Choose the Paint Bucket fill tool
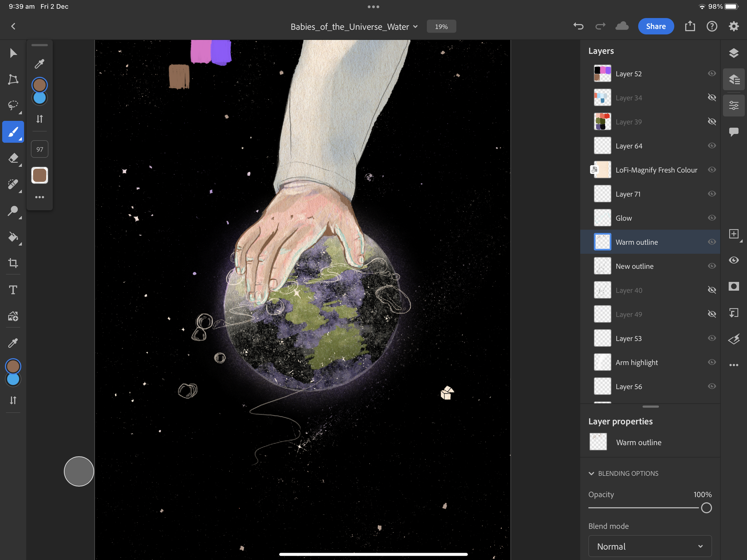The height and width of the screenshot is (560, 747). 13,237
